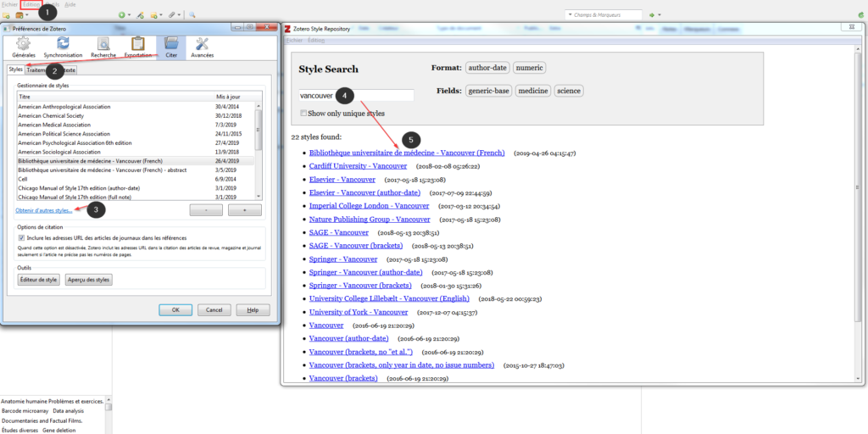
Task: Click the paperclip Add Attachment icon
Action: [172, 15]
